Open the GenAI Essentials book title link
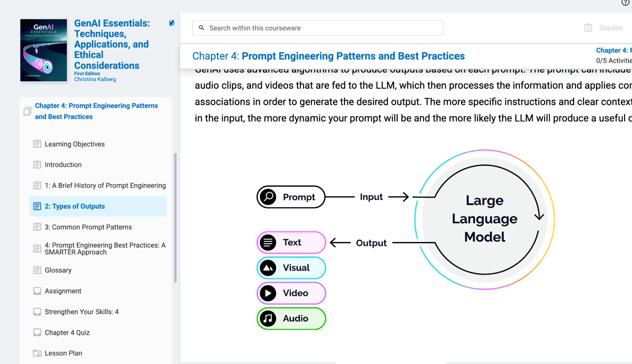632x364 pixels. pos(112,45)
